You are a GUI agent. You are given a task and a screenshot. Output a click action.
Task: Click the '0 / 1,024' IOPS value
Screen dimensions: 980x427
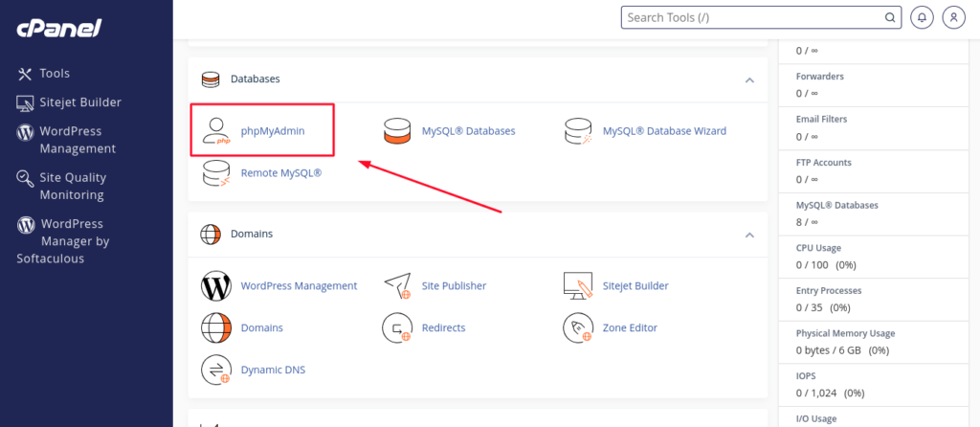(817, 393)
